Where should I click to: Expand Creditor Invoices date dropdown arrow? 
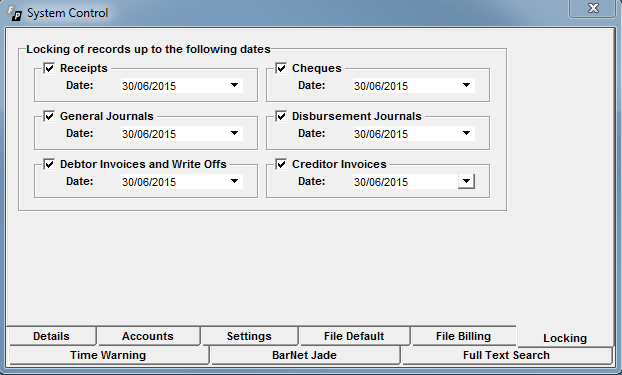[466, 181]
